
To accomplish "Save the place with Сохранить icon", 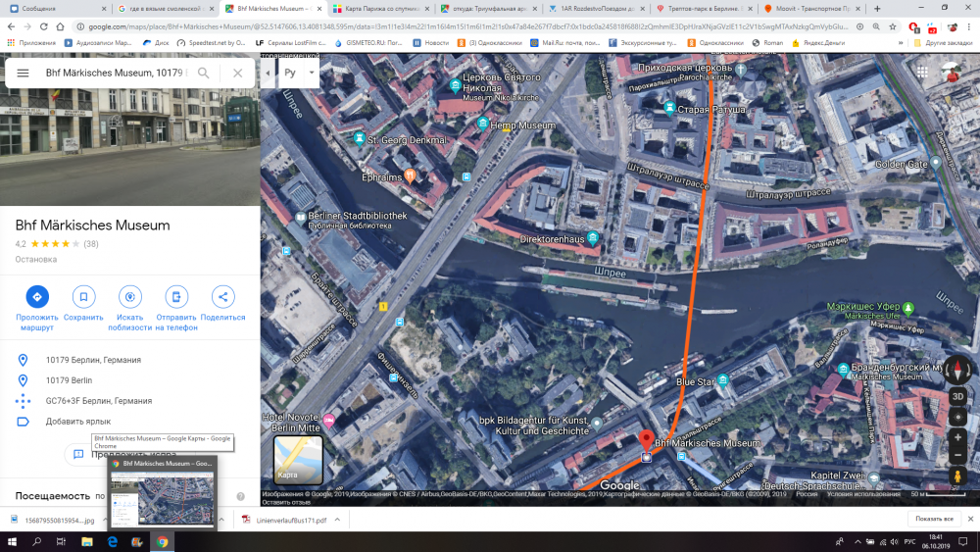I will pyautogui.click(x=83, y=297).
